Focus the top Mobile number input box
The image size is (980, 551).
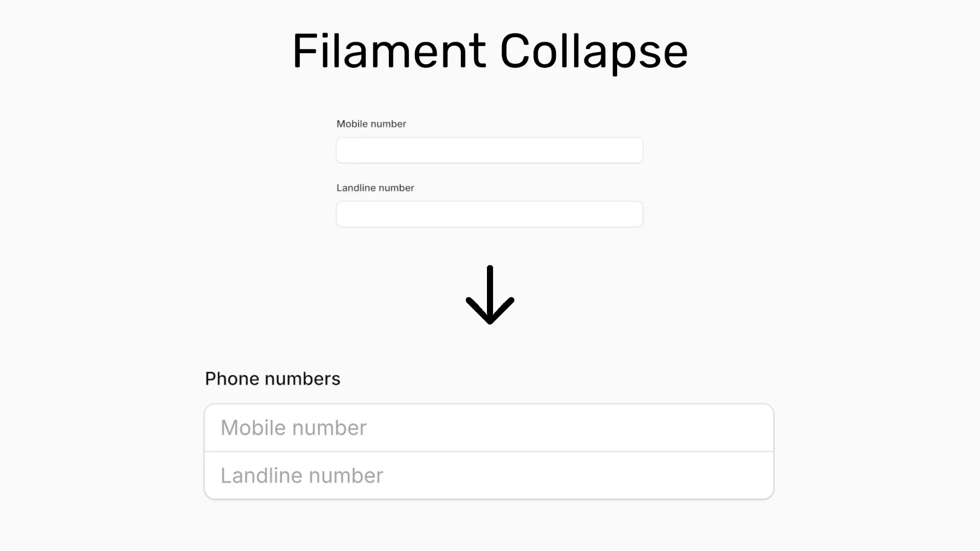coord(489,150)
